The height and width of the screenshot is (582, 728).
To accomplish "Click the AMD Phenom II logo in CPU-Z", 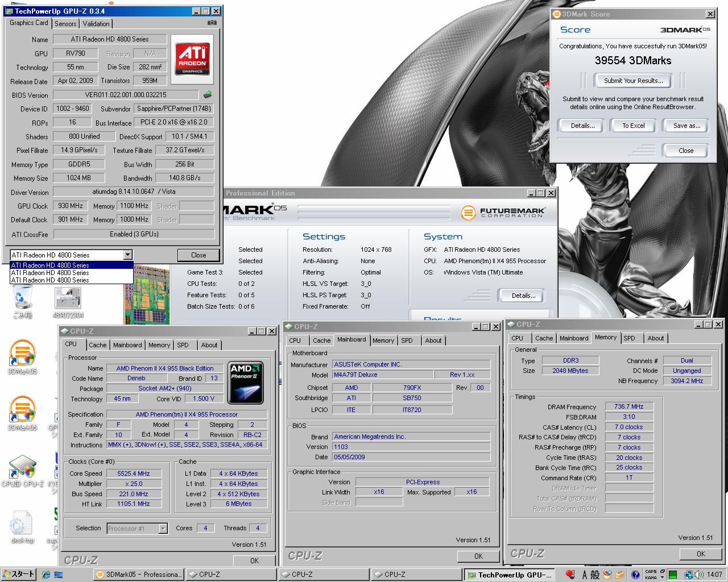I will tap(245, 382).
